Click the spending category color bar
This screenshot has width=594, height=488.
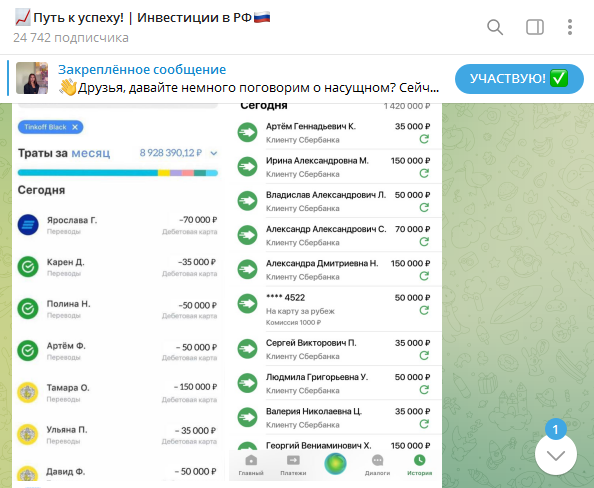118,173
